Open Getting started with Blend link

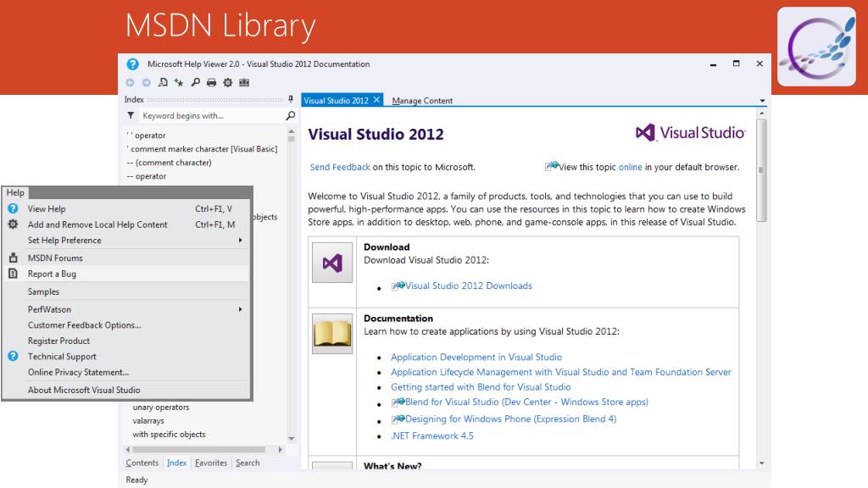(x=481, y=386)
